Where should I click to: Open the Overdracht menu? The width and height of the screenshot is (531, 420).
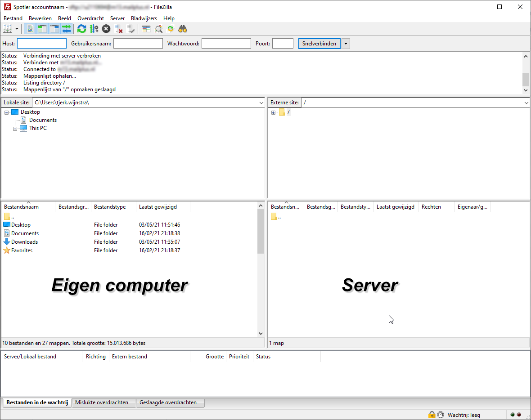90,18
